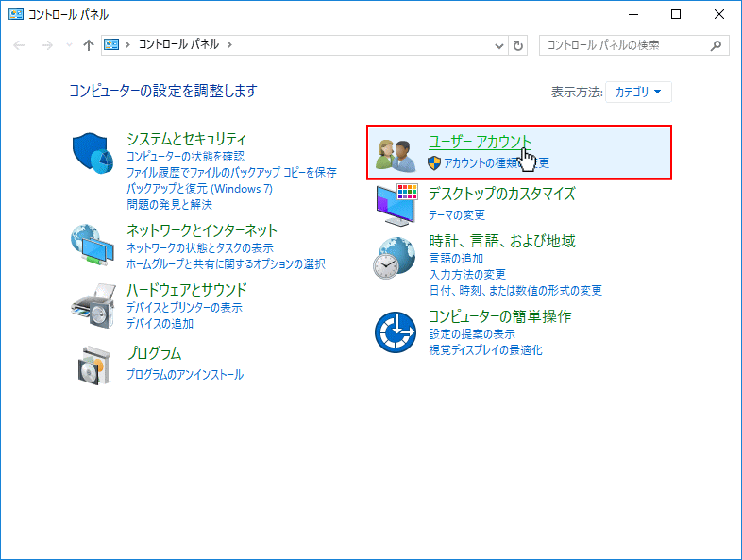
Task: Open バックアップと復元 (Windows 7) link
Action: (x=199, y=189)
